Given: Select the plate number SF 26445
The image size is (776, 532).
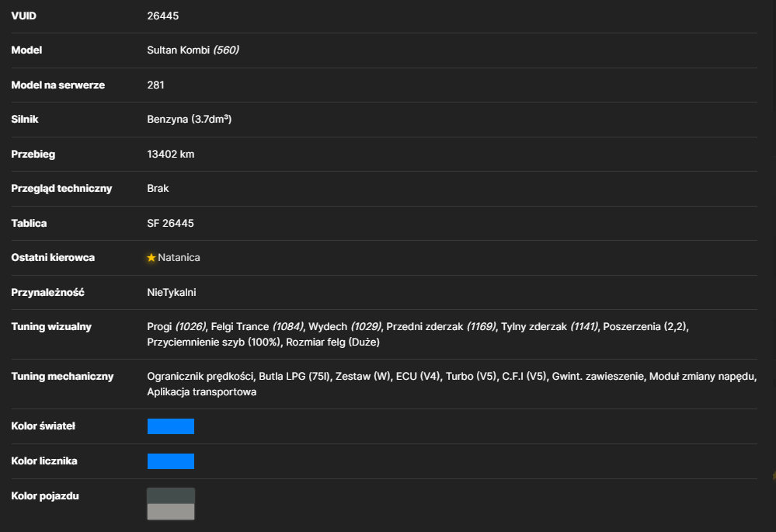Looking at the screenshot, I should pos(170,223).
